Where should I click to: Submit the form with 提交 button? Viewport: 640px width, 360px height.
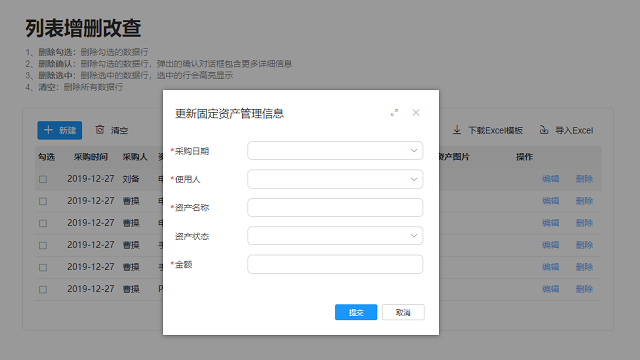tap(356, 312)
